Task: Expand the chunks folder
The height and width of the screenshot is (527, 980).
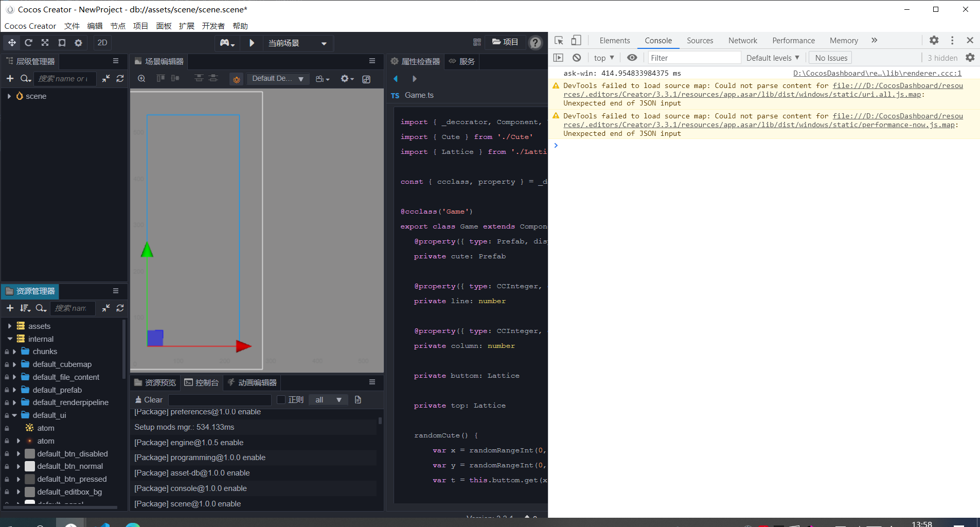Action: (x=14, y=352)
